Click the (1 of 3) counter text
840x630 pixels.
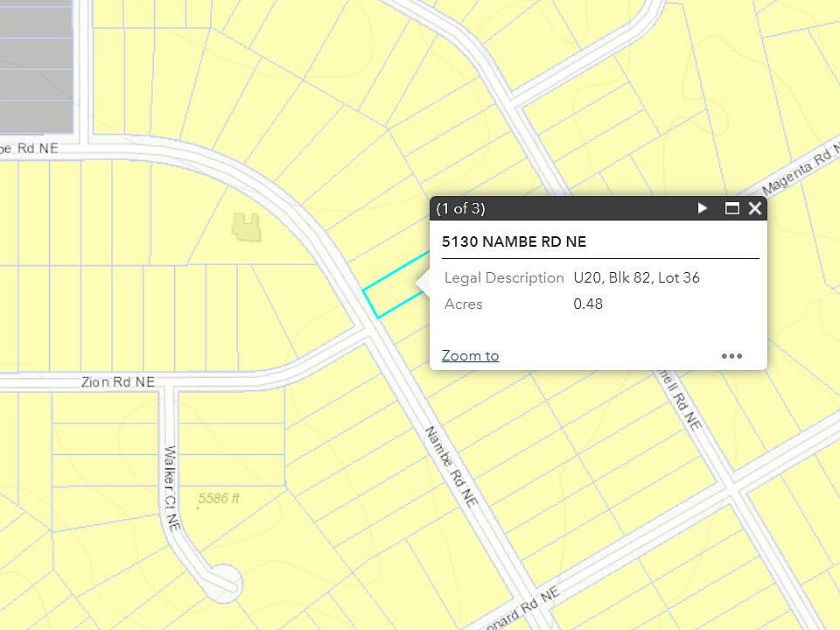tap(460, 208)
